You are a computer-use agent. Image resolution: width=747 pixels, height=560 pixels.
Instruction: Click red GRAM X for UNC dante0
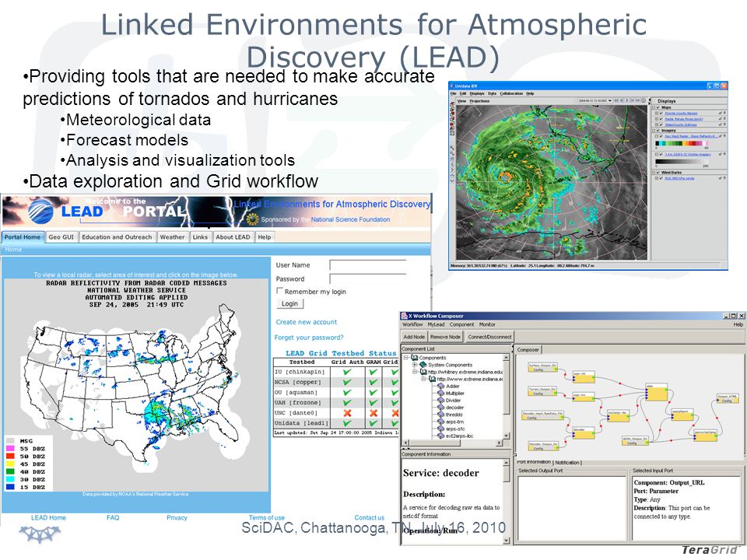coord(373,413)
